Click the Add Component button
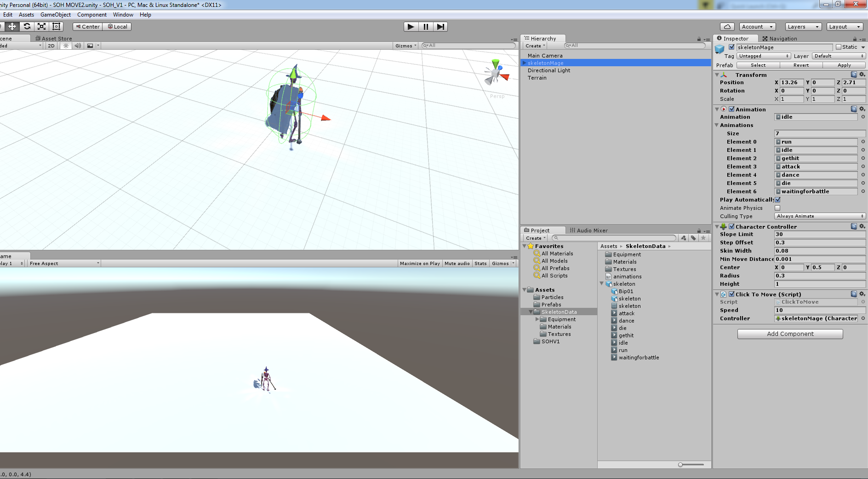This screenshot has width=868, height=479. (x=790, y=334)
